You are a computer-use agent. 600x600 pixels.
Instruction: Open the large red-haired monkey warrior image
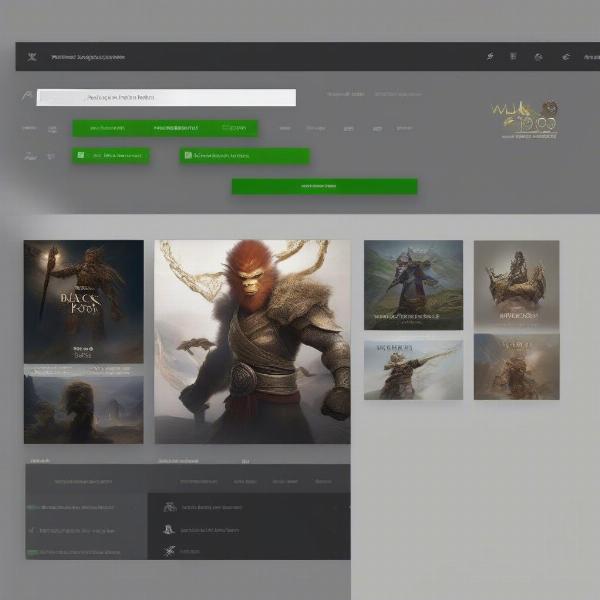pyautogui.click(x=253, y=342)
